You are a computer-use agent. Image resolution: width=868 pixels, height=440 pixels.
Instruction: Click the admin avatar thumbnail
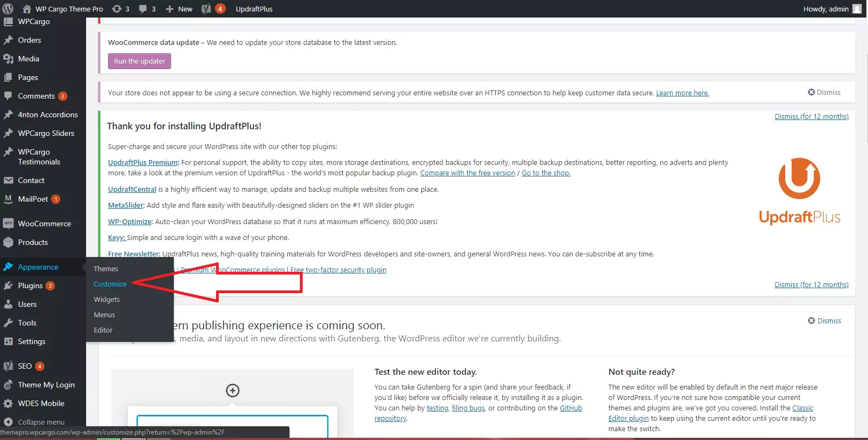point(857,9)
